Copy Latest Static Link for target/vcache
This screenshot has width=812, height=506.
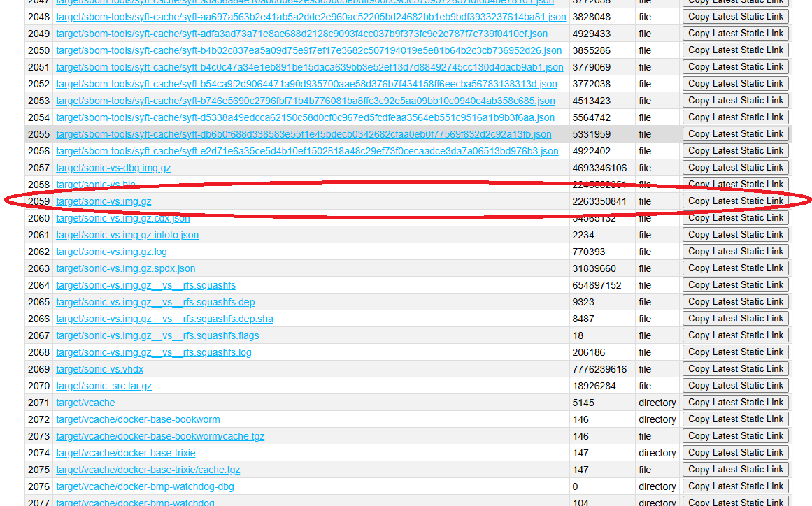point(735,402)
